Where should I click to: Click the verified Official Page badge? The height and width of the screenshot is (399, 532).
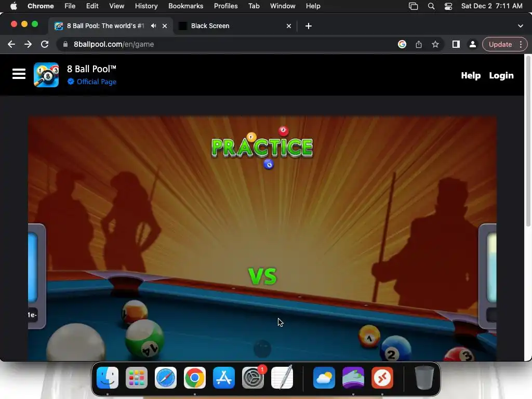[71, 82]
